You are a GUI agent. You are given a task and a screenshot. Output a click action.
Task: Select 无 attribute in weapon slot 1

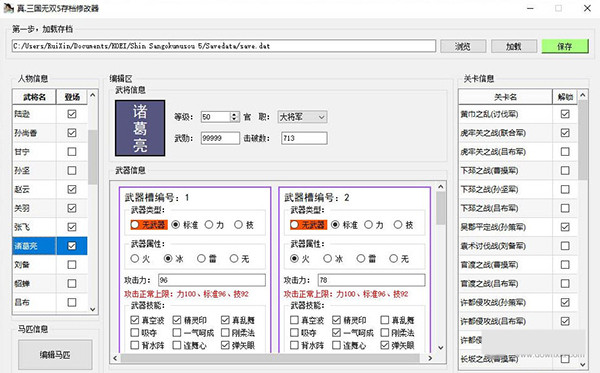coord(234,259)
